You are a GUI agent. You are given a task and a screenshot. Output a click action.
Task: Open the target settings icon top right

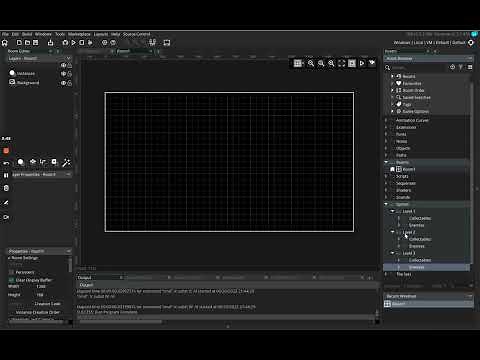click(471, 43)
